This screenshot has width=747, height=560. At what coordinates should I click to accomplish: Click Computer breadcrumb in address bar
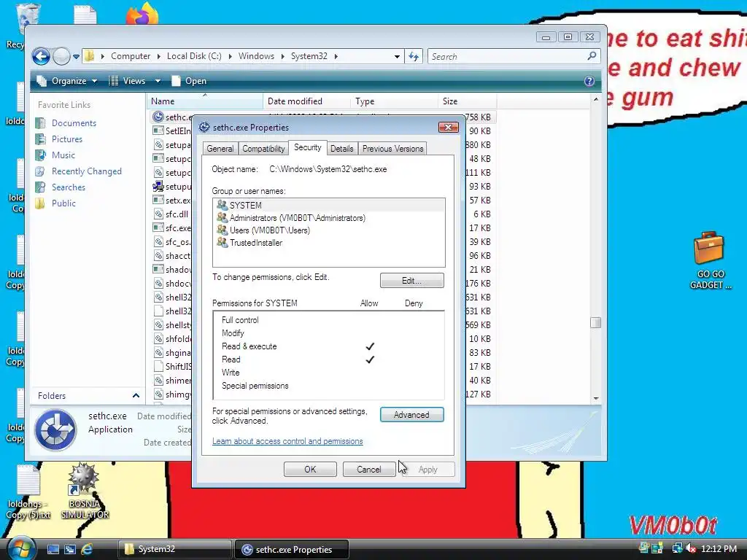click(131, 56)
